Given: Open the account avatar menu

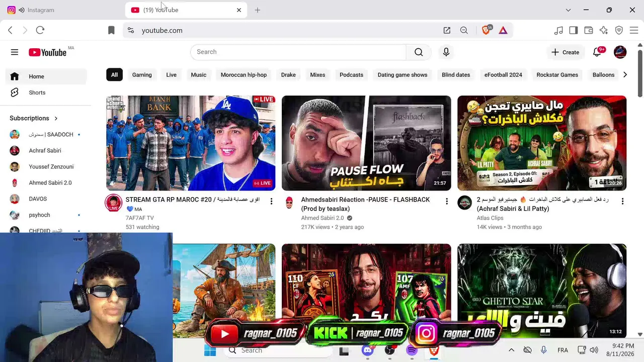Looking at the screenshot, I should [620, 52].
